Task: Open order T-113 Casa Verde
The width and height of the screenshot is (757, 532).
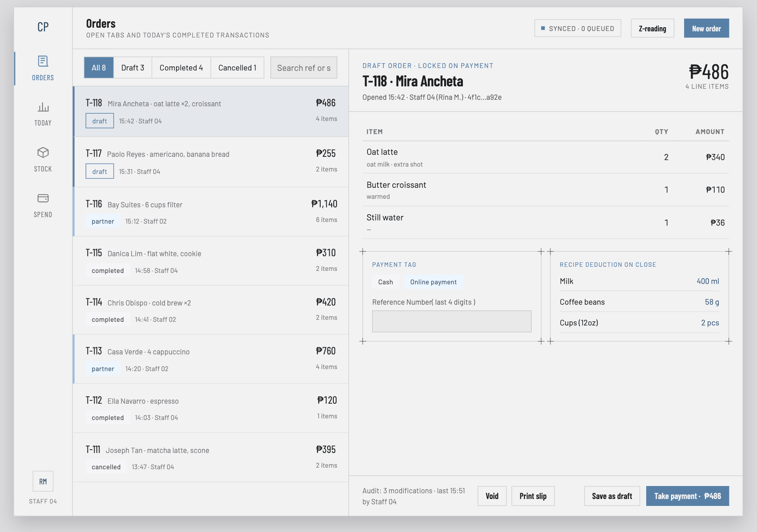Action: click(211, 359)
